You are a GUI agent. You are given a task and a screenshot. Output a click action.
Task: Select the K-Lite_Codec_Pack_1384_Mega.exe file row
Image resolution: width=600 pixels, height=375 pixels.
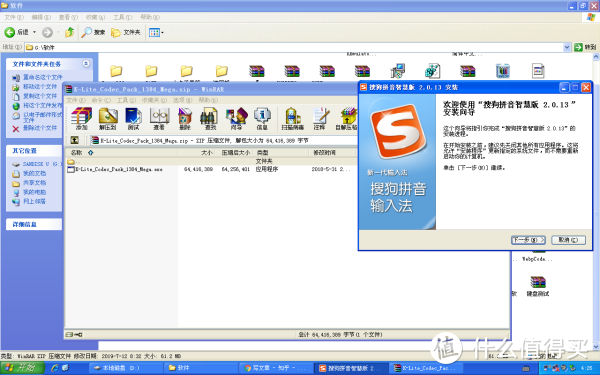(210, 169)
